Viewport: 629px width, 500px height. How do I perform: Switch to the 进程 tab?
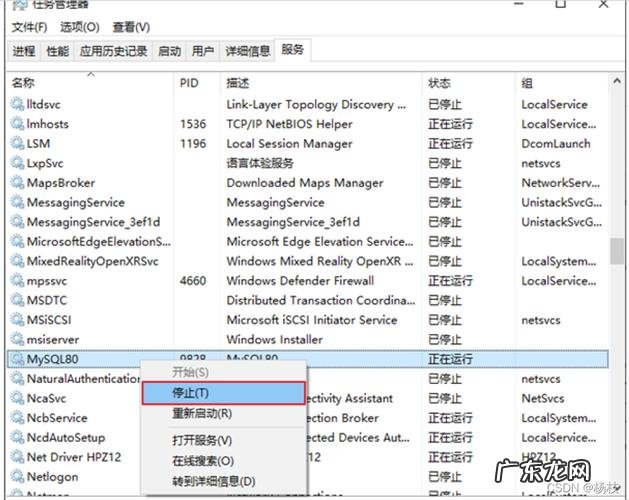point(24,51)
